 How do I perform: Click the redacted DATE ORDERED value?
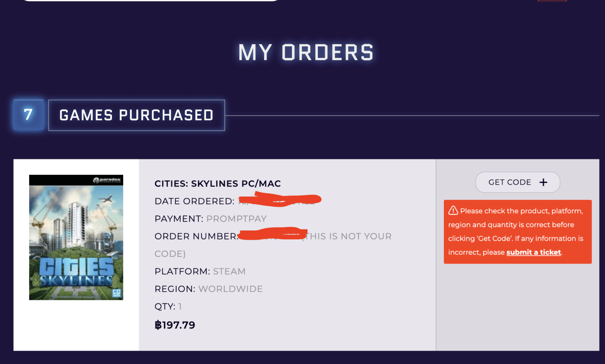280,200
